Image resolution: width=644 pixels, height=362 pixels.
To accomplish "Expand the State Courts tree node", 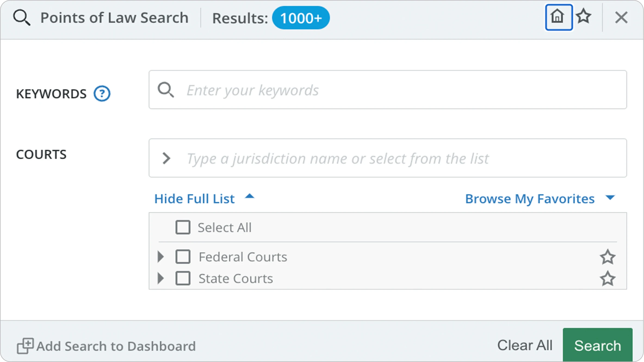I will click(161, 278).
